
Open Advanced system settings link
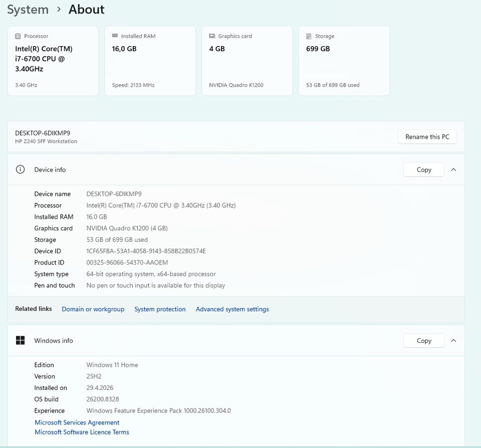click(x=232, y=309)
